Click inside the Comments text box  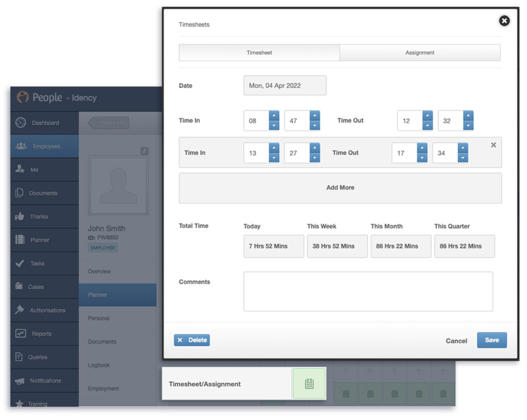click(368, 291)
